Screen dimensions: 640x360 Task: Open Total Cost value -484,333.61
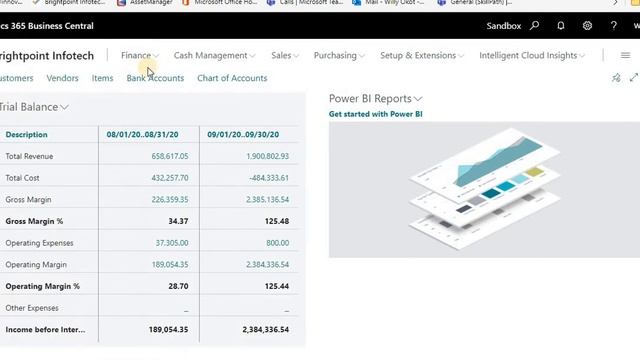pyautogui.click(x=269, y=178)
